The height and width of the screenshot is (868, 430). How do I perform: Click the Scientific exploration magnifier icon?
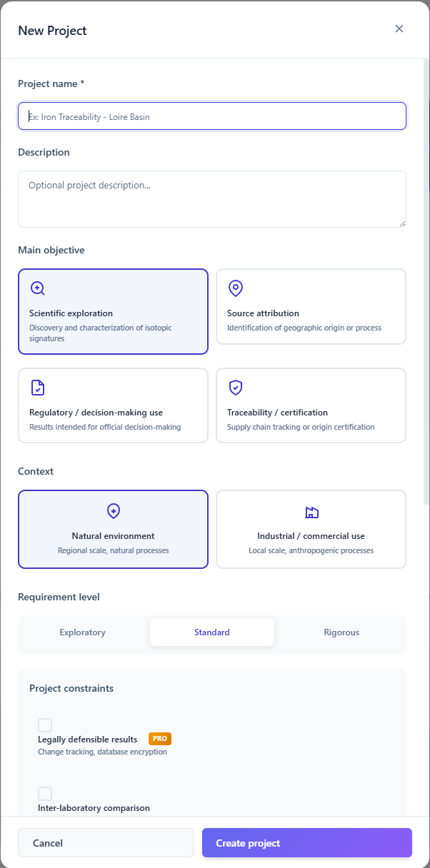[x=38, y=288]
